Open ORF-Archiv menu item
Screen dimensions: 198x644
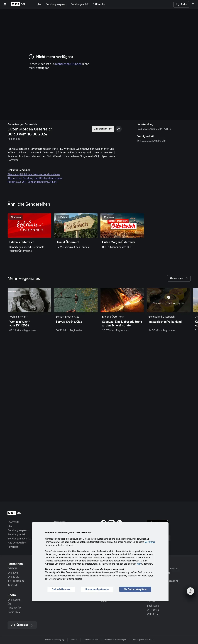click(99, 4)
